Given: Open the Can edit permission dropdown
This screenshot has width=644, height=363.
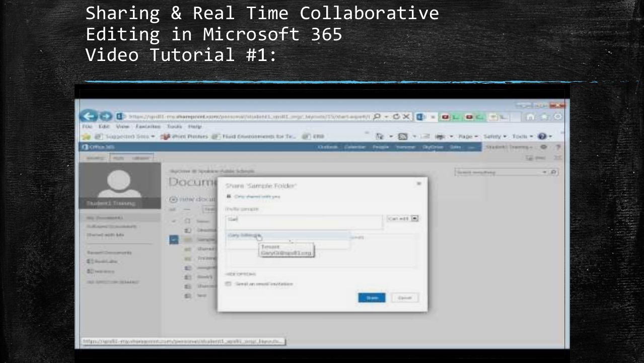Looking at the screenshot, I should coord(403,219).
